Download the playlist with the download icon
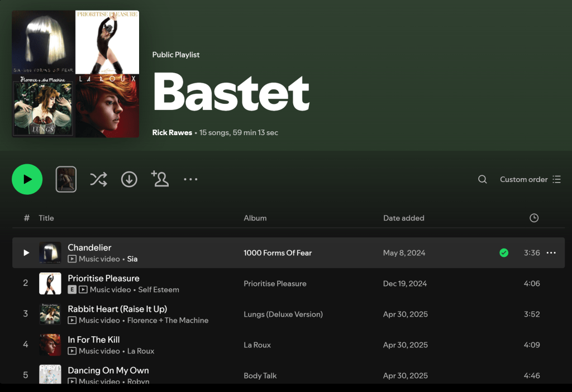The height and width of the screenshot is (392, 572). [x=129, y=179]
